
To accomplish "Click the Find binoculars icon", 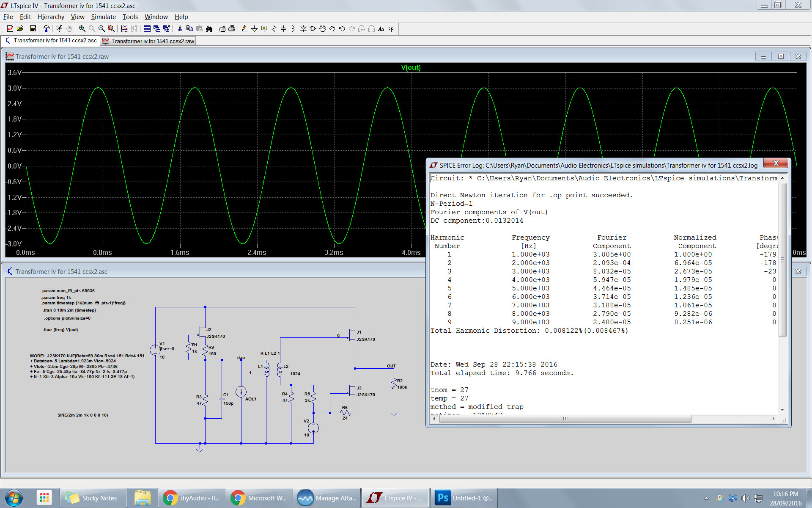I will pos(209,29).
